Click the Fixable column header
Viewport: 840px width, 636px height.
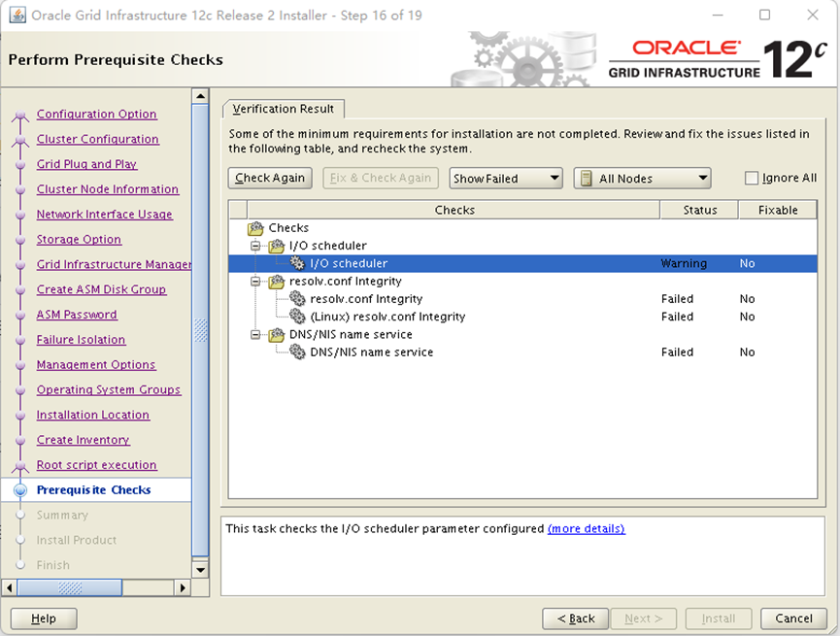tap(778, 210)
